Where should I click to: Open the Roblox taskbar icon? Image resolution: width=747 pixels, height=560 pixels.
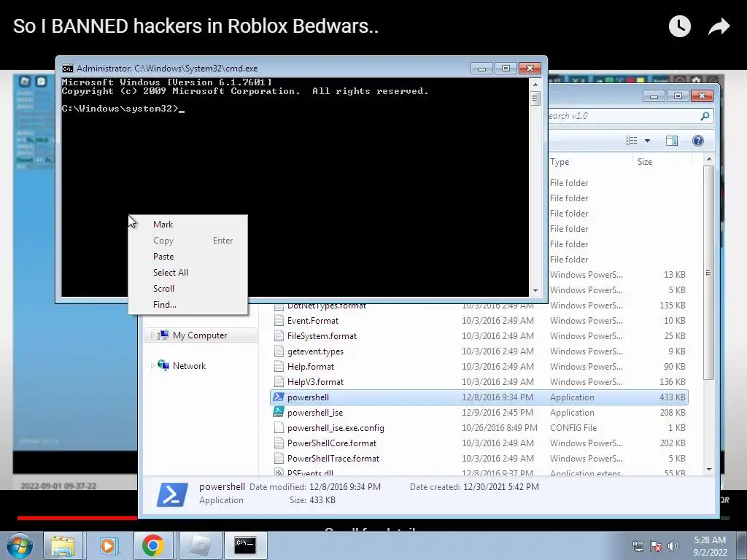tap(200, 545)
